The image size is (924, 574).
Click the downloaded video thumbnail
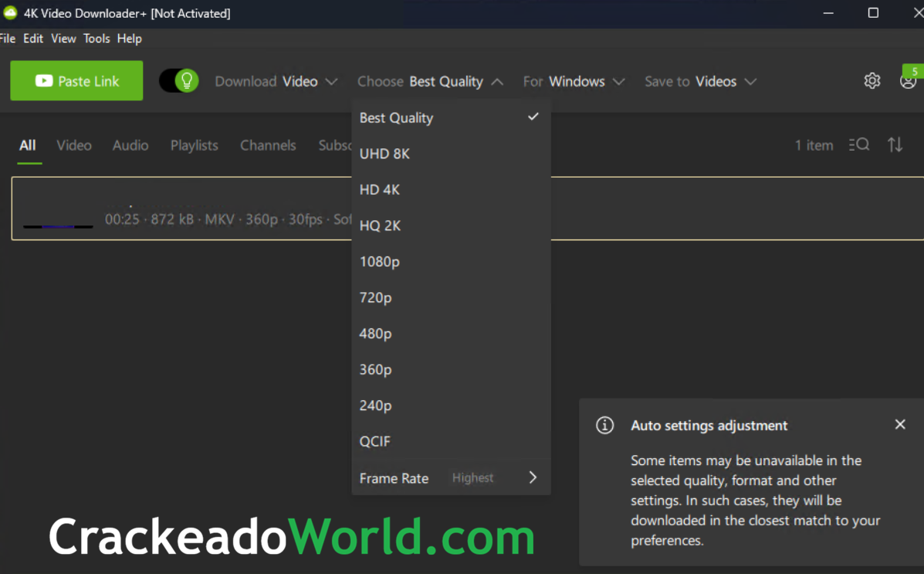pos(58,209)
